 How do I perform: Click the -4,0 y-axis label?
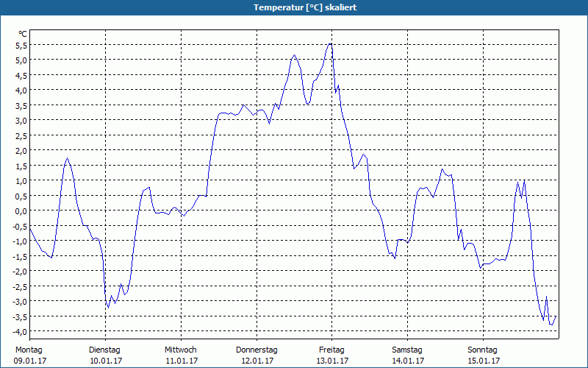point(21,332)
